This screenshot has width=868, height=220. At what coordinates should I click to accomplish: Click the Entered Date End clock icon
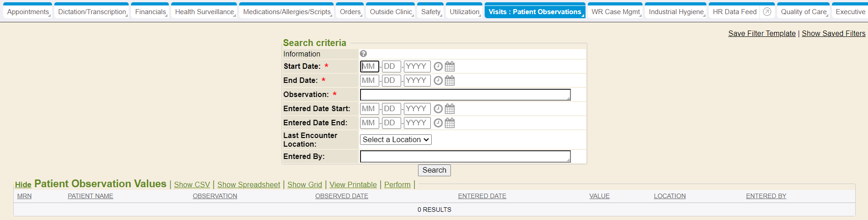(x=438, y=123)
